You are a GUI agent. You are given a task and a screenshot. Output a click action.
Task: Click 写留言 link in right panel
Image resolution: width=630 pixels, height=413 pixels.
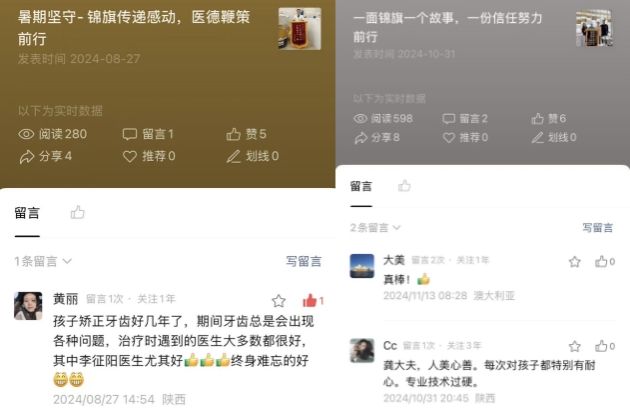pos(598,228)
